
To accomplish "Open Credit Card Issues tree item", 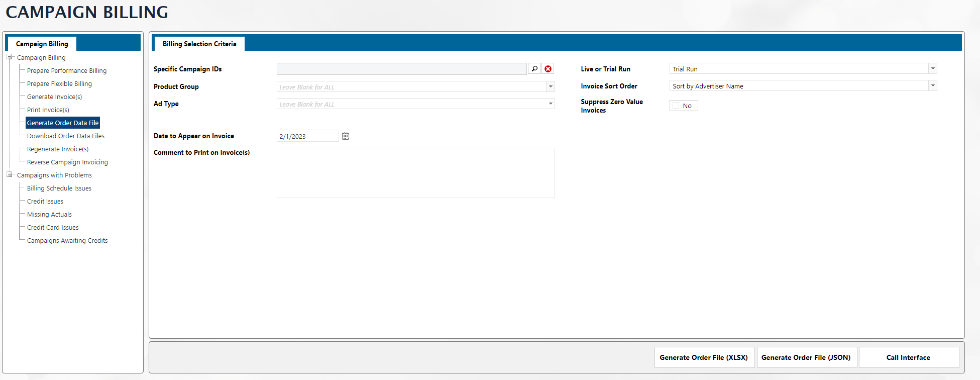I will pyautogui.click(x=53, y=228).
